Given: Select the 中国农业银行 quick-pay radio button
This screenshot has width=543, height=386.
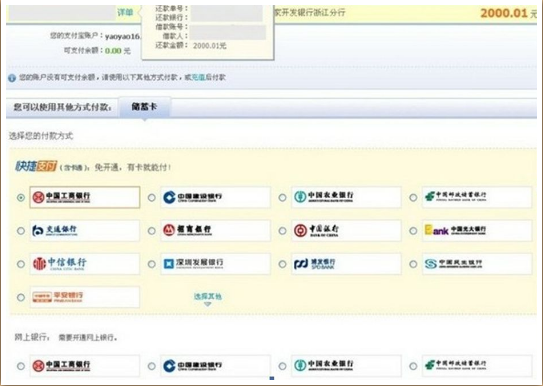Looking at the screenshot, I should pyautogui.click(x=283, y=197).
